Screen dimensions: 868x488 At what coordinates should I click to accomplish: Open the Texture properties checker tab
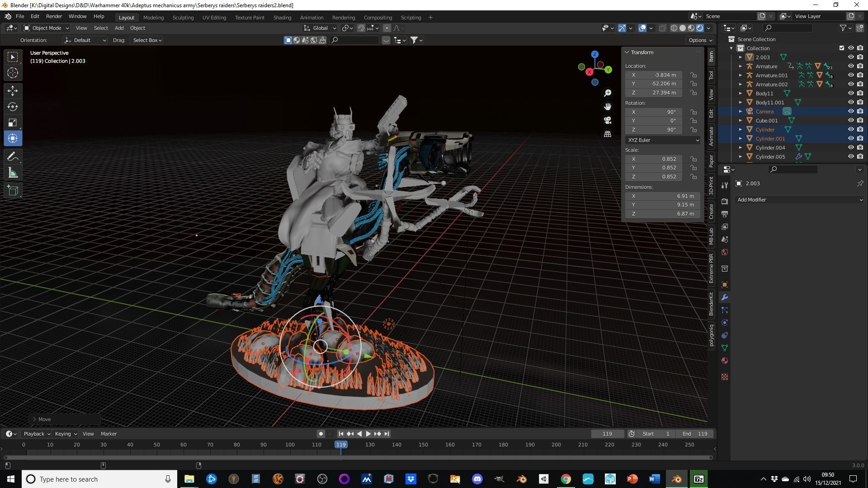pyautogui.click(x=725, y=377)
